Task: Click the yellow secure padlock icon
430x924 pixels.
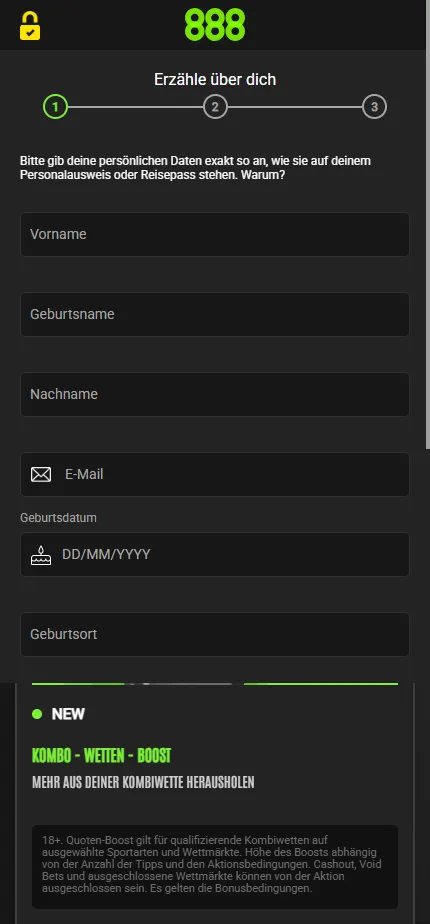Action: point(30,25)
